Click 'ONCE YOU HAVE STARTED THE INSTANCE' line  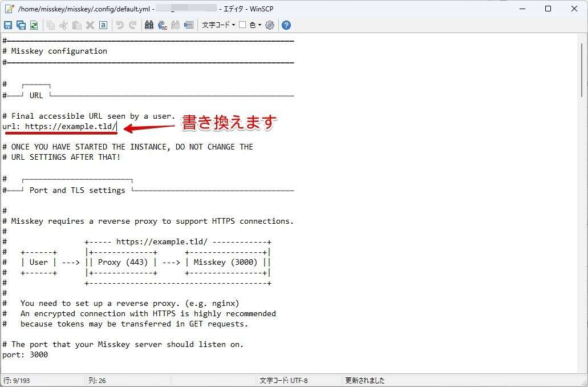(128, 147)
